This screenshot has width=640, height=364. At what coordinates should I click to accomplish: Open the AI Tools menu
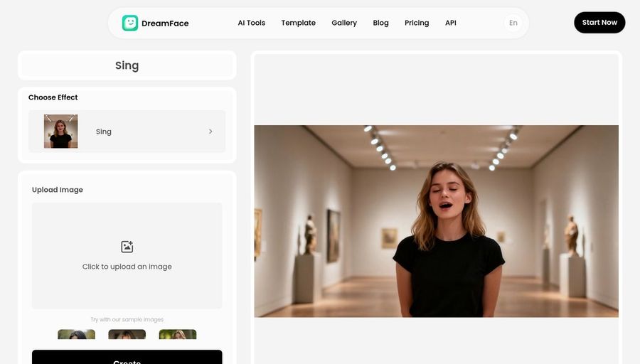coord(252,23)
